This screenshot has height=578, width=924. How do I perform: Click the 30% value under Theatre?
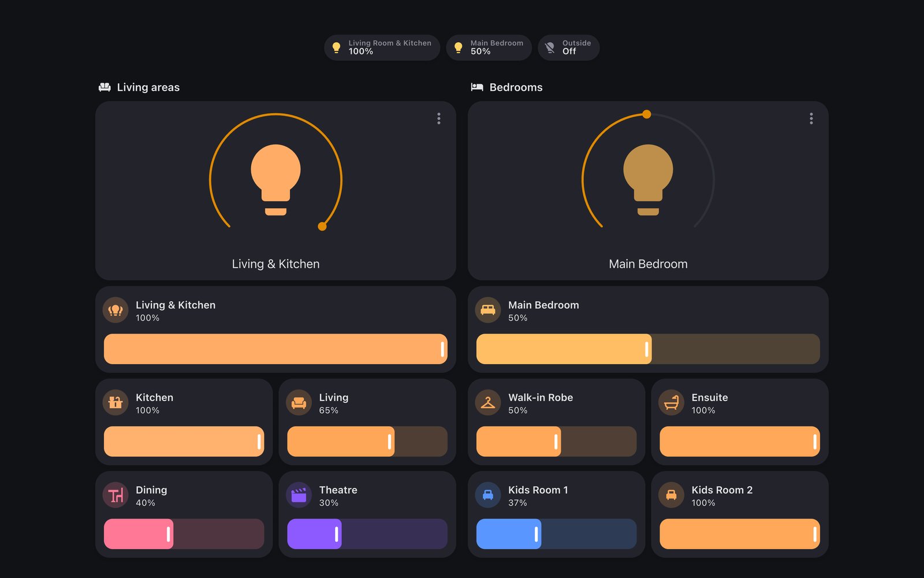(x=329, y=503)
